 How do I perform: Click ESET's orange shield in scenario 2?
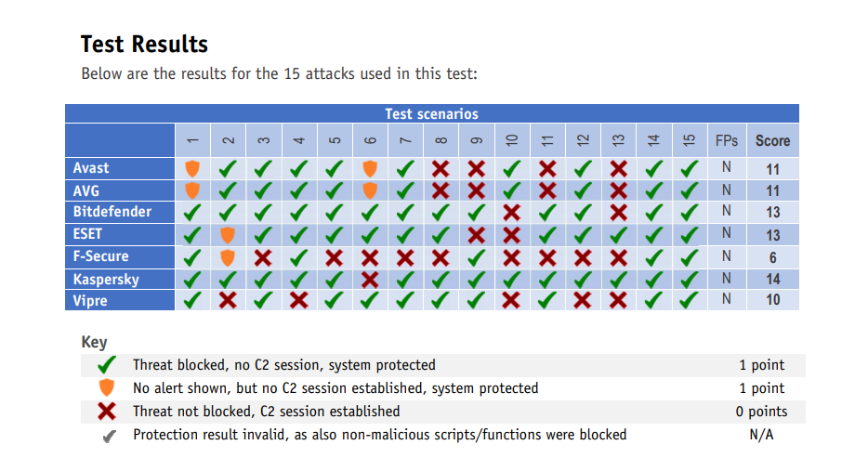click(228, 235)
